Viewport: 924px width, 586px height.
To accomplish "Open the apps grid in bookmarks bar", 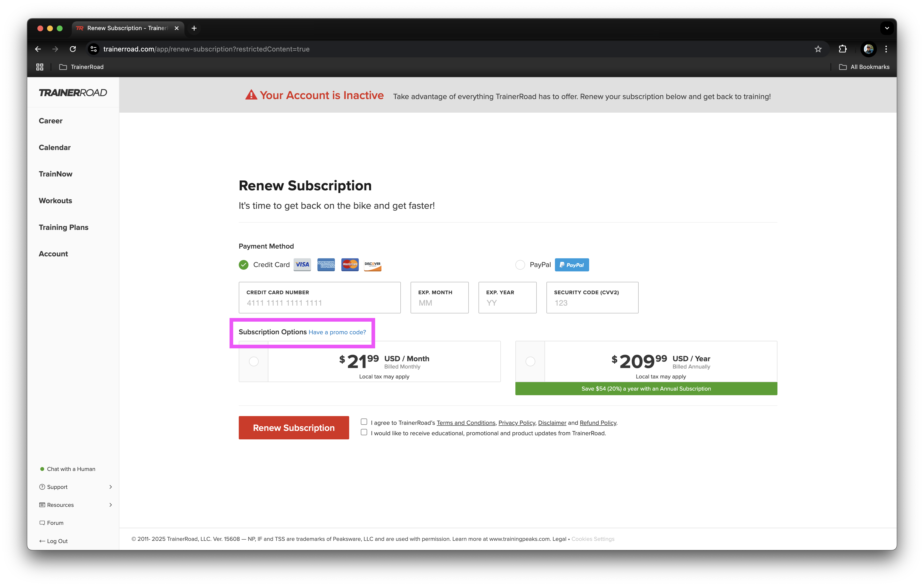I will (40, 67).
